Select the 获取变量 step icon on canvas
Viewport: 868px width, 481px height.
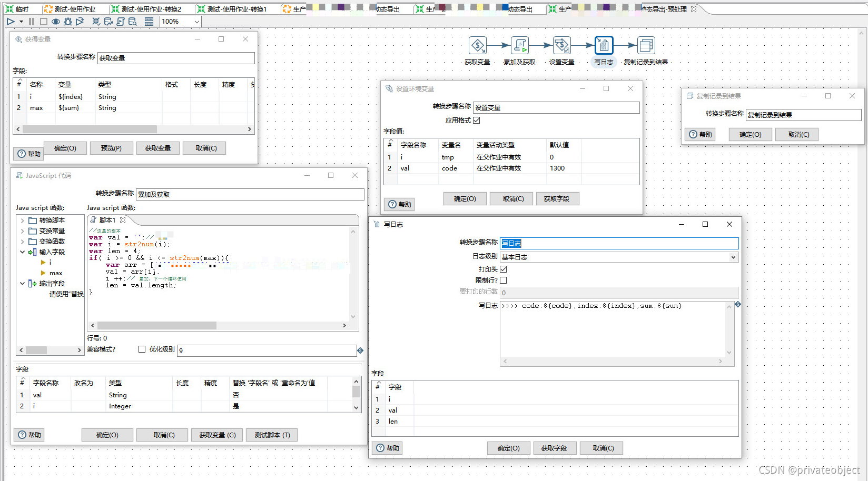(x=478, y=45)
